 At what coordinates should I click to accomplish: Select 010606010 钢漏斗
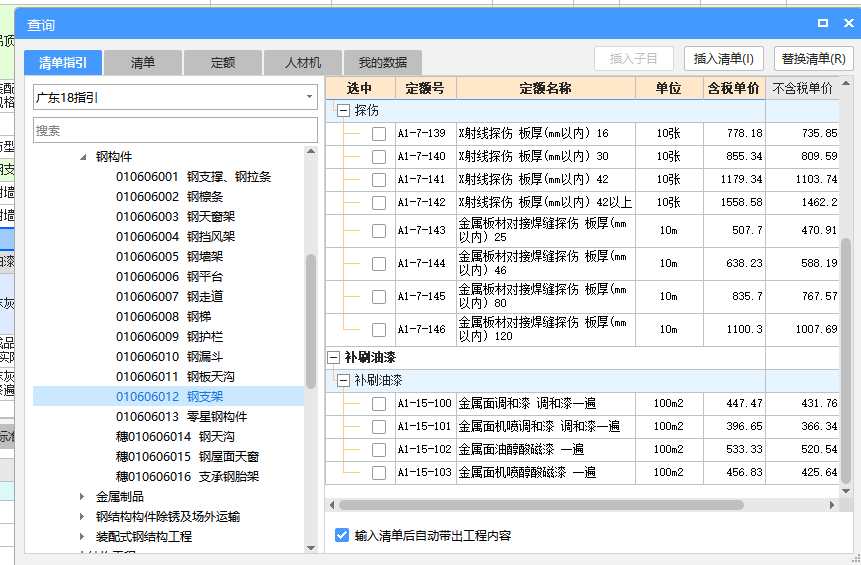170,356
